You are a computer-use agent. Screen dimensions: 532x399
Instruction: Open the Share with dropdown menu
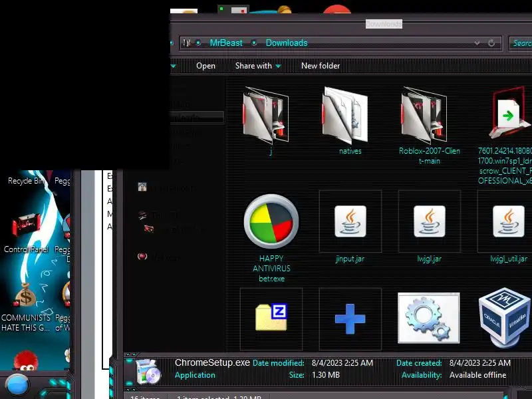point(258,66)
